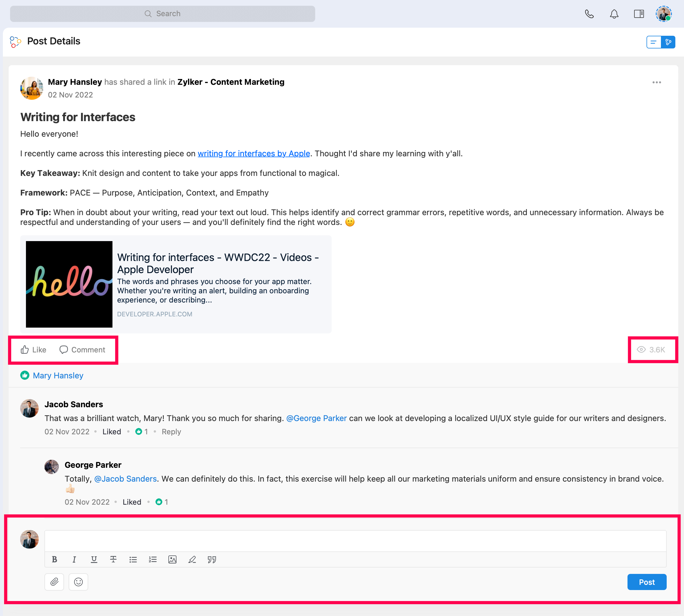Click the 02 Nov 2022 post date
This screenshot has width=684, height=616.
click(70, 95)
